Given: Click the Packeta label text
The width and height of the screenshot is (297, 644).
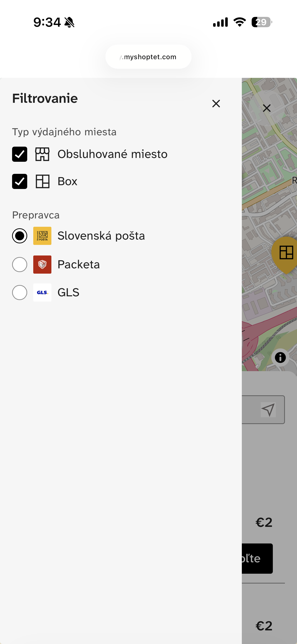Looking at the screenshot, I should (x=79, y=265).
